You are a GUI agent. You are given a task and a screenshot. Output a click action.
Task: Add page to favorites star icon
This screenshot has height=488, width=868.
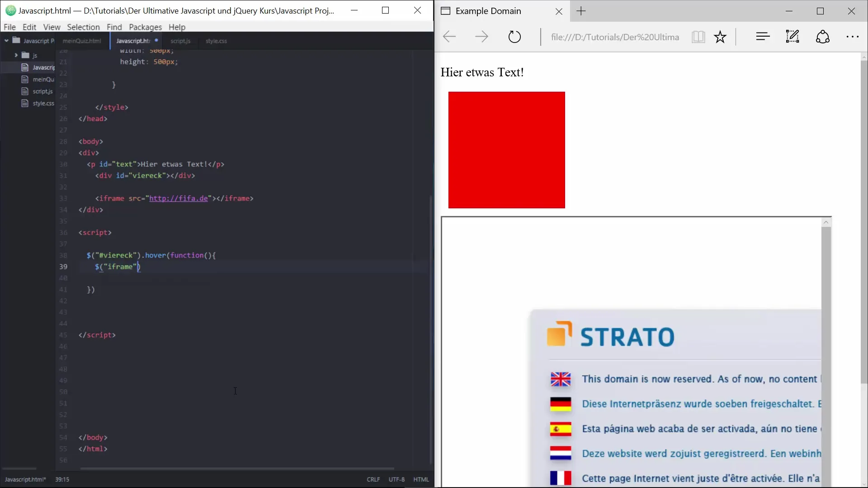coord(720,37)
